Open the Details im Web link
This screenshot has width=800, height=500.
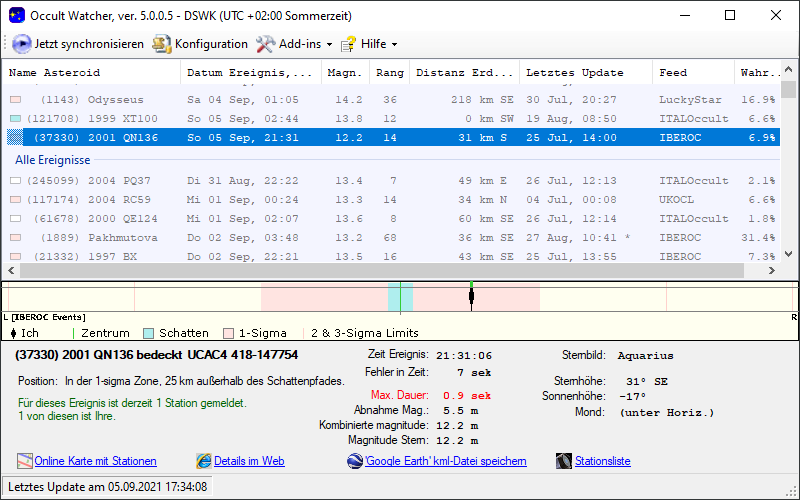click(x=249, y=461)
